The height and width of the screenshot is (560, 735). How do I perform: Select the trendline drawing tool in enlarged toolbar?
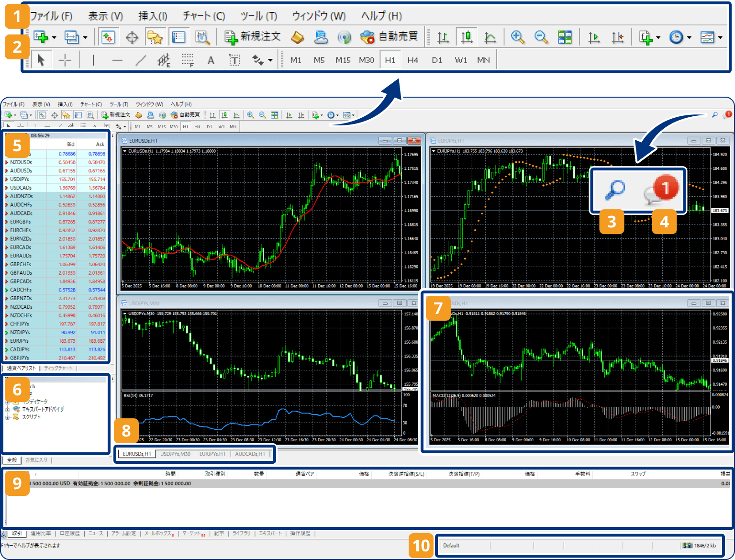[141, 60]
